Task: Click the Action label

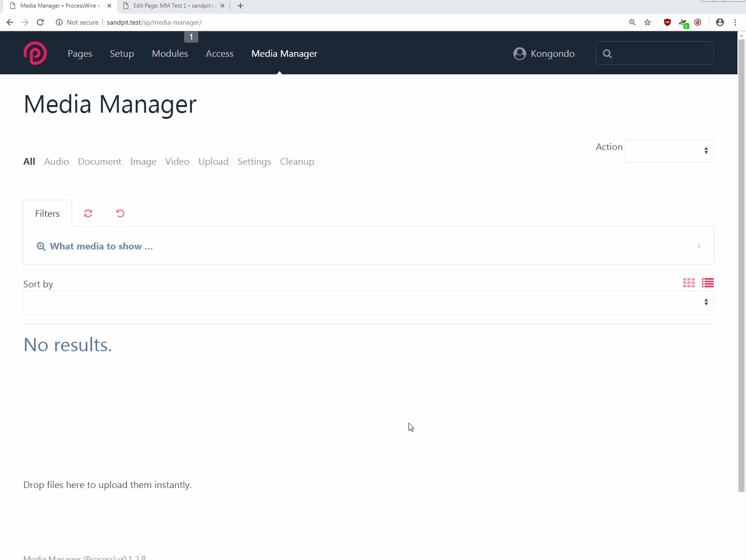Action: 609,147
